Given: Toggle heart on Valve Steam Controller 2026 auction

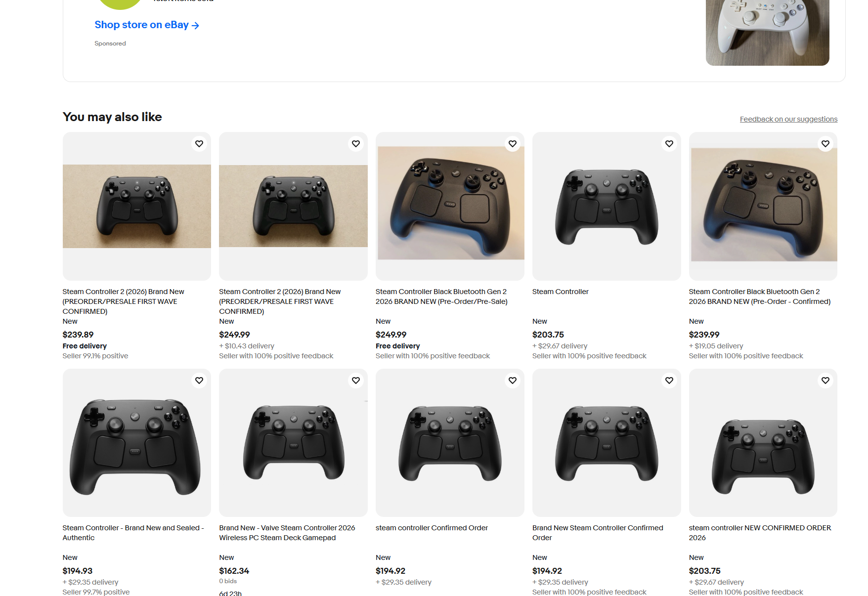Looking at the screenshot, I should point(356,381).
